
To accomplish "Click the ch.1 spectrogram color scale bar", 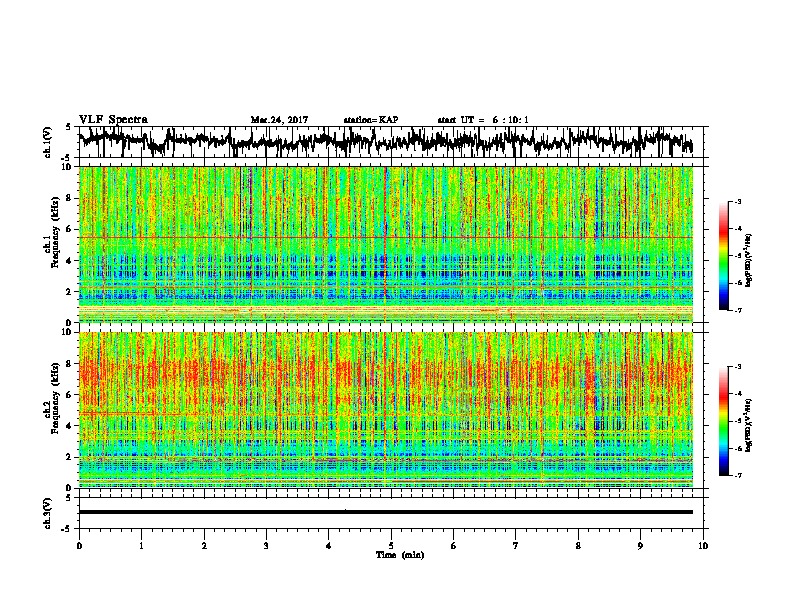I will click(x=723, y=256).
